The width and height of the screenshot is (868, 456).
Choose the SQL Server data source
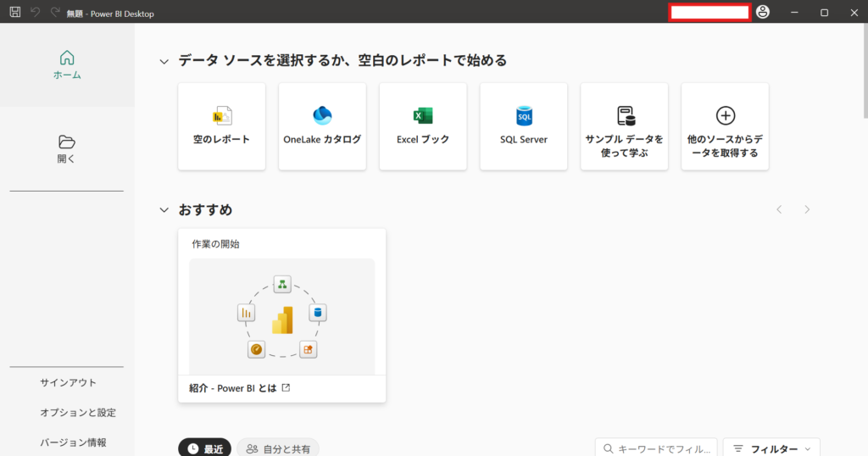click(x=524, y=126)
